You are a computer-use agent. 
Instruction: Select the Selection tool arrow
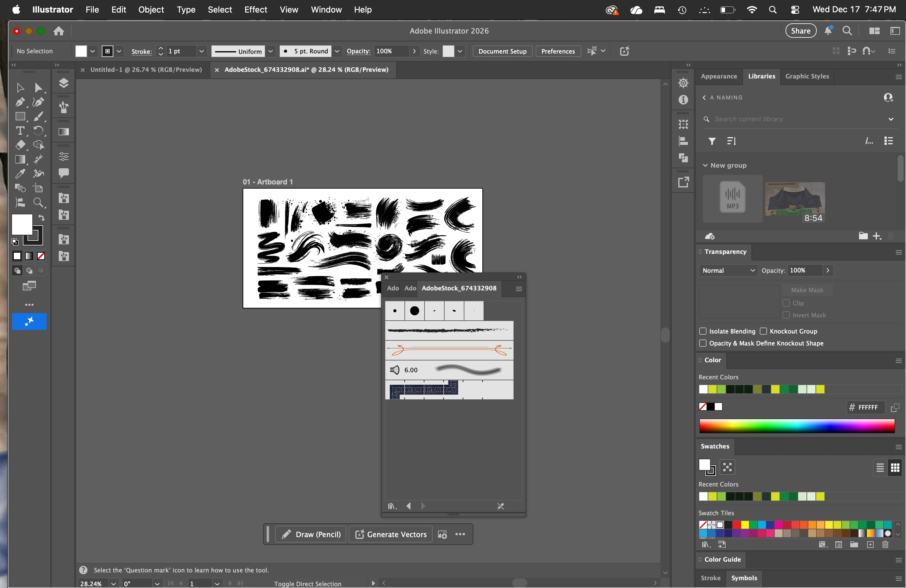(20, 88)
